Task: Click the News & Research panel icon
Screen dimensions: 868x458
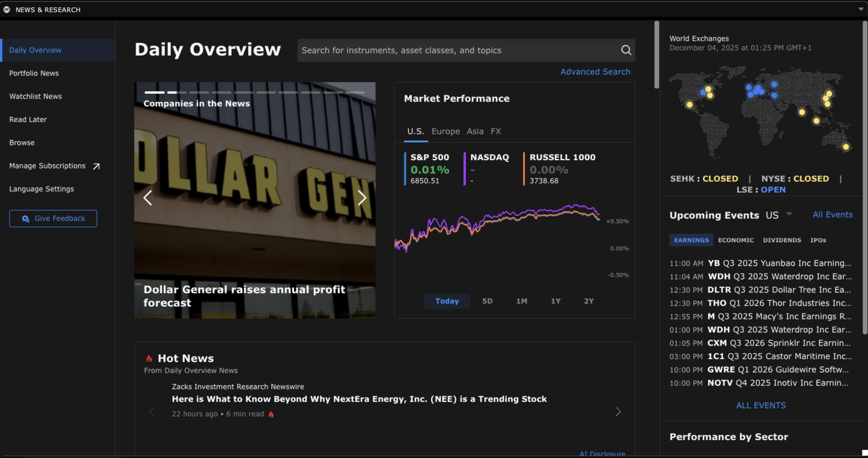Action: click(7, 10)
